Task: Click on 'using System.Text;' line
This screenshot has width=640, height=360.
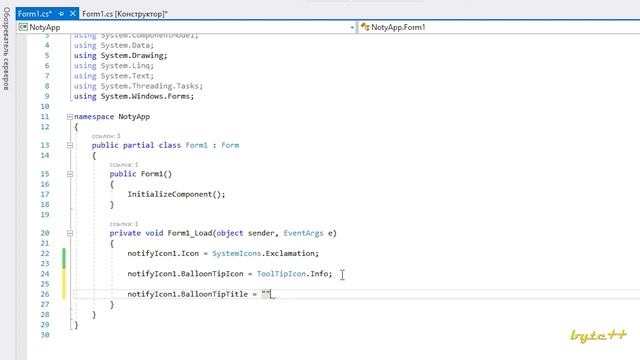Action: (x=114, y=76)
